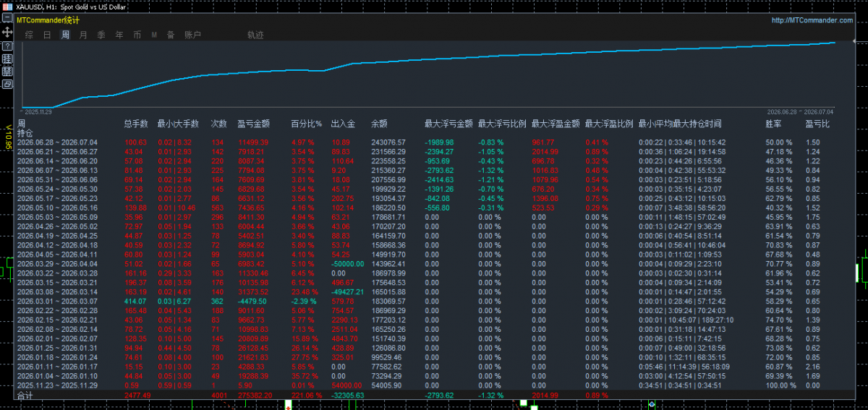The width and height of the screenshot is (868, 410).
Task: Show the 轨迹 (trajectory) view
Action: [x=255, y=35]
